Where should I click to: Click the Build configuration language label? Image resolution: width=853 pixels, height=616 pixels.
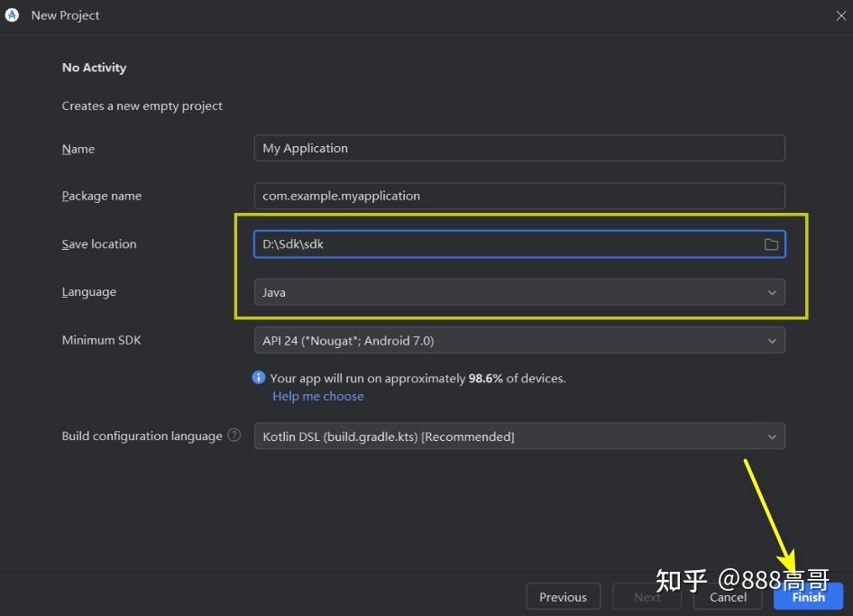(142, 436)
